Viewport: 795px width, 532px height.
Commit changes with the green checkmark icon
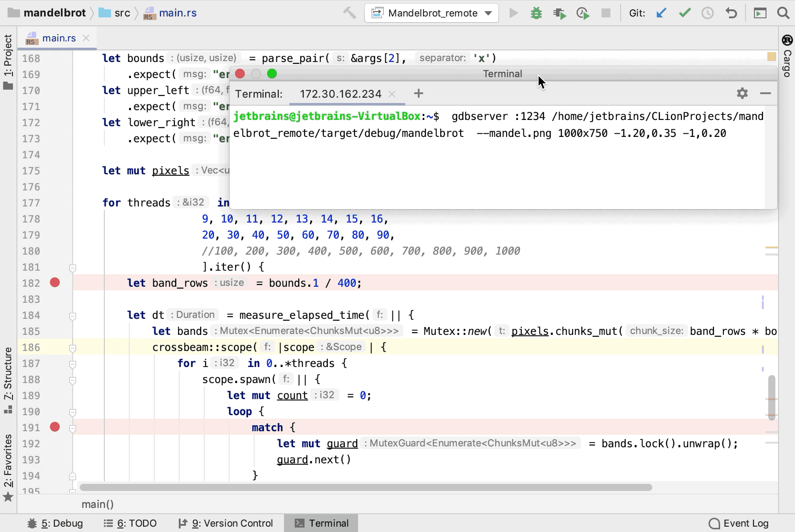coord(684,13)
